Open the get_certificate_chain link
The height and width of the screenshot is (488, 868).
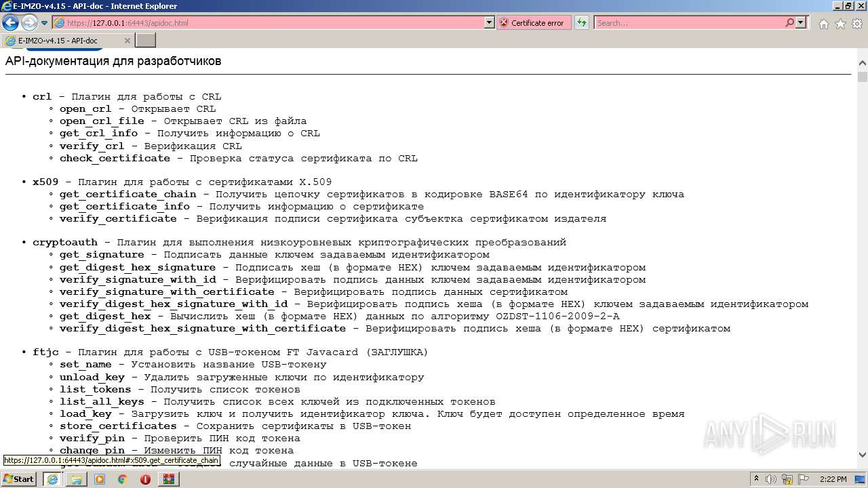[127, 194]
